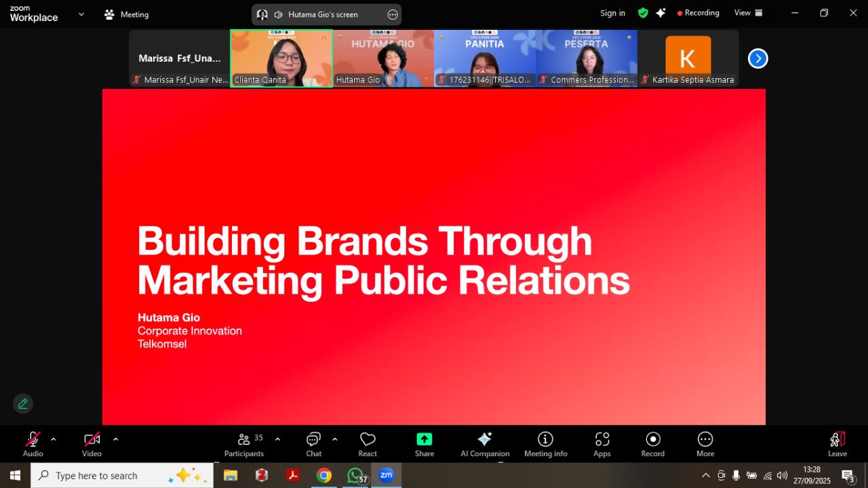Select Hutama Gio video thumbnail
The width and height of the screenshot is (868, 488).
click(383, 58)
